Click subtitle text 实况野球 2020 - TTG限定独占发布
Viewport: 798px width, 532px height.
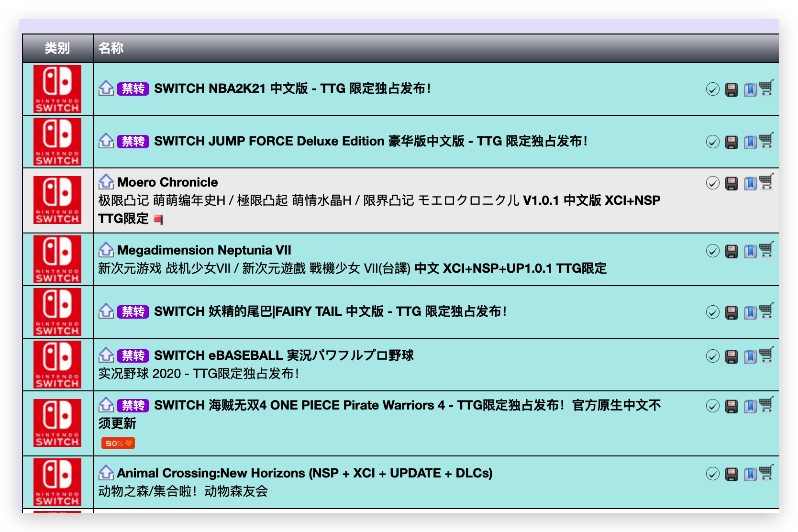[x=199, y=374]
